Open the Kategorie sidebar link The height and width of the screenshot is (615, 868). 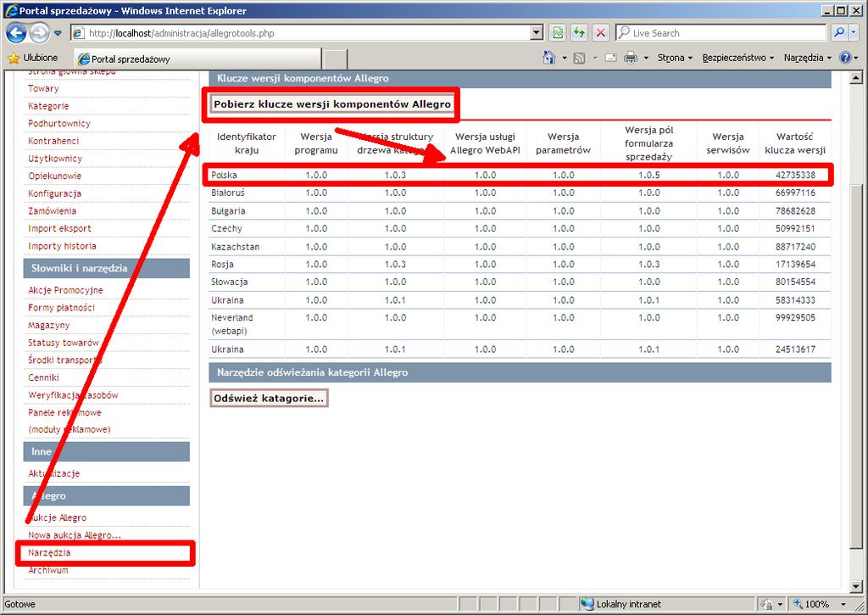click(48, 106)
